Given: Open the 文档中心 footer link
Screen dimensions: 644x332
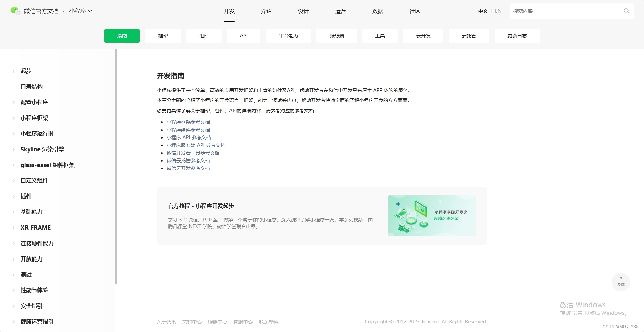Looking at the screenshot, I should [192, 322].
